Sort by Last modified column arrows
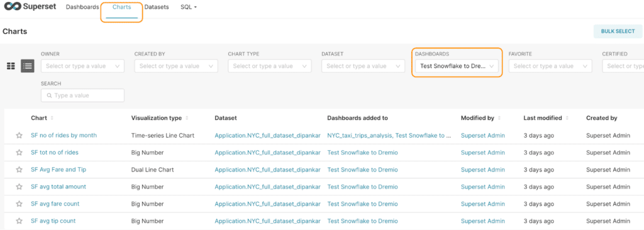The height and width of the screenshot is (230, 644). [567, 118]
